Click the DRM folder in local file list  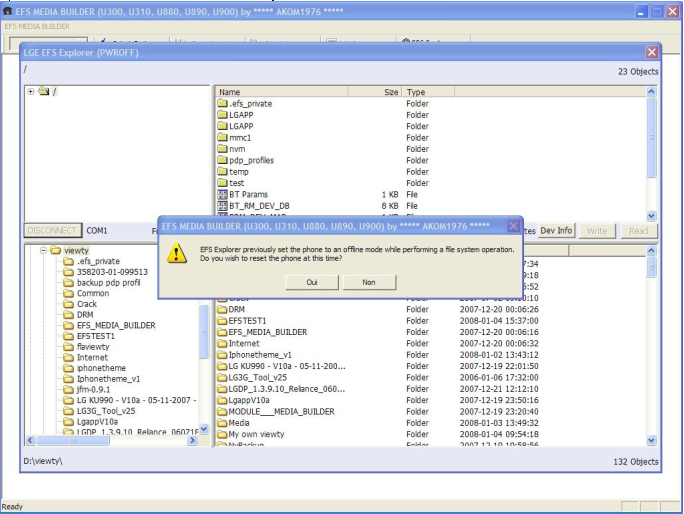pyautogui.click(x=236, y=310)
